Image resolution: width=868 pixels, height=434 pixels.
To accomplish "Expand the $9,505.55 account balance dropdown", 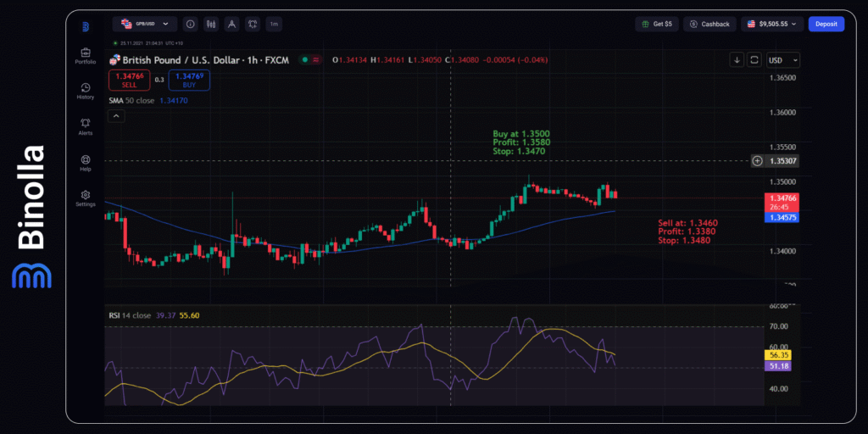I will pyautogui.click(x=772, y=25).
